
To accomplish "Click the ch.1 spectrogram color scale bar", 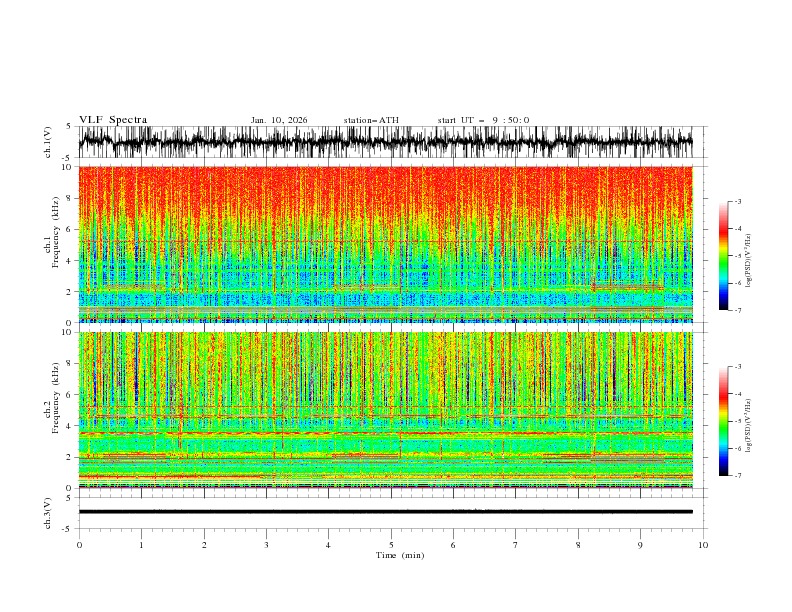I will pyautogui.click(x=724, y=256).
